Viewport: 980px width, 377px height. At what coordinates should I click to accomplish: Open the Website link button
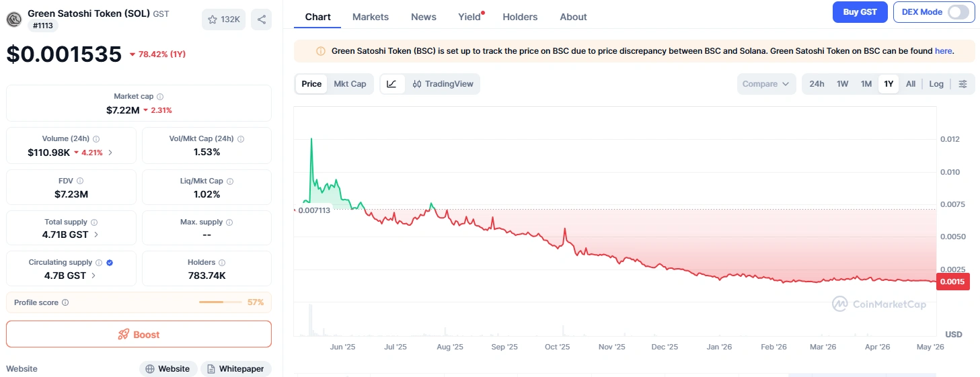coord(168,369)
